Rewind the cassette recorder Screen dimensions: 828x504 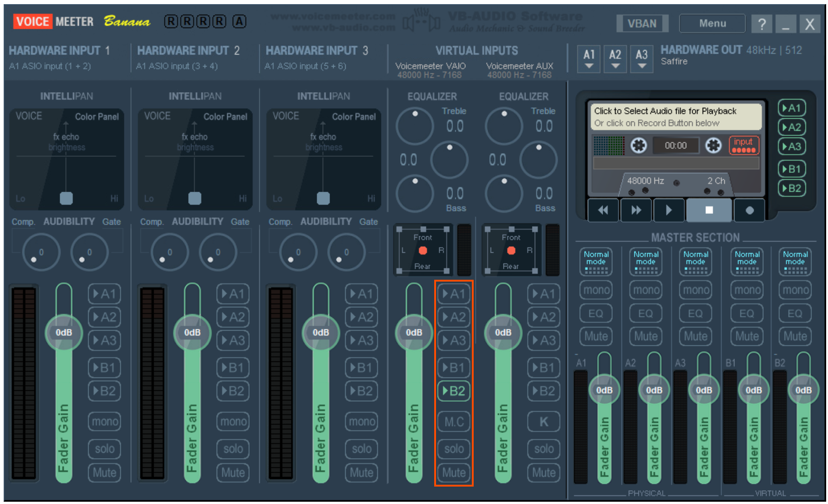point(603,210)
